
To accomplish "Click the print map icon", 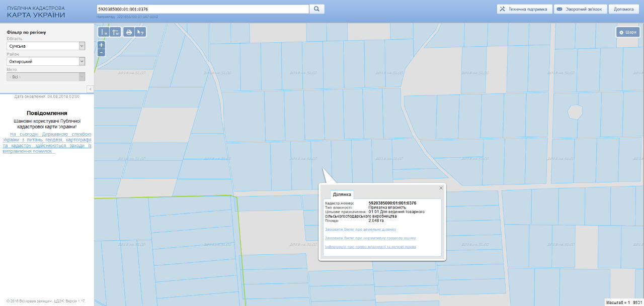I will click(129, 32).
